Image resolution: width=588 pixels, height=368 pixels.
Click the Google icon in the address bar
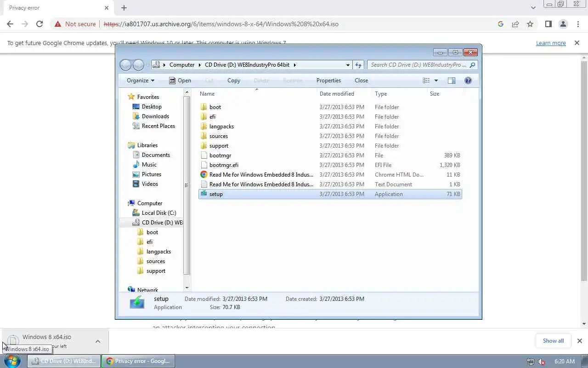click(501, 24)
